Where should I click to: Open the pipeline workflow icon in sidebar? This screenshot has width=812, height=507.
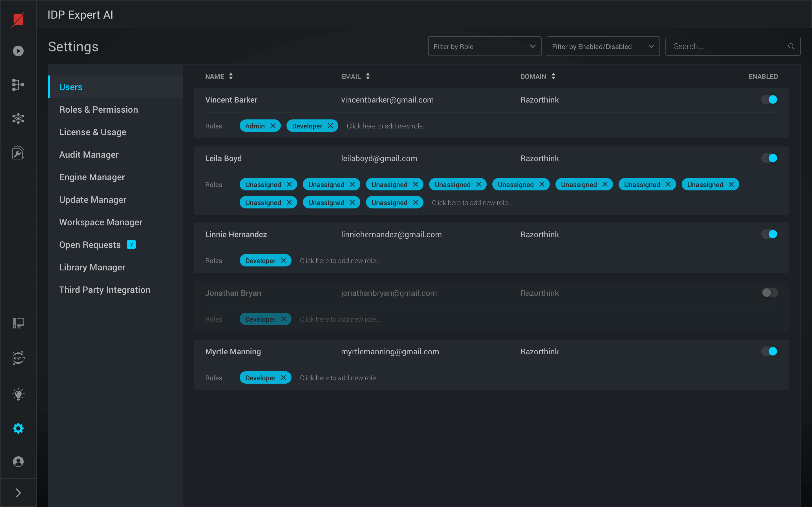click(18, 84)
